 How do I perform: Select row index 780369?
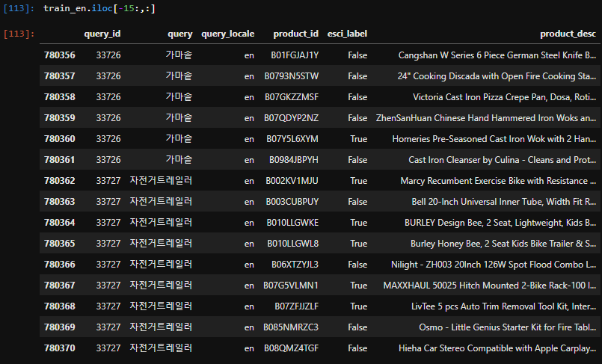60,327
